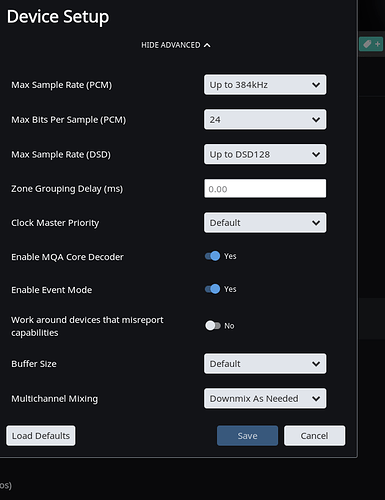The width and height of the screenshot is (385, 500).
Task: Toggle Enable Event Mode switch
Action: tap(213, 289)
